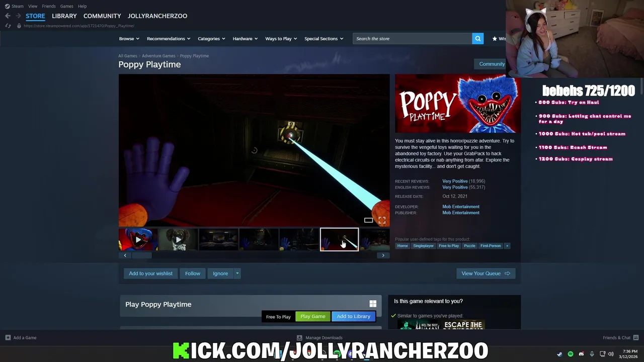Click the network tray icon
This screenshot has height=362, width=644.
coord(602,354)
